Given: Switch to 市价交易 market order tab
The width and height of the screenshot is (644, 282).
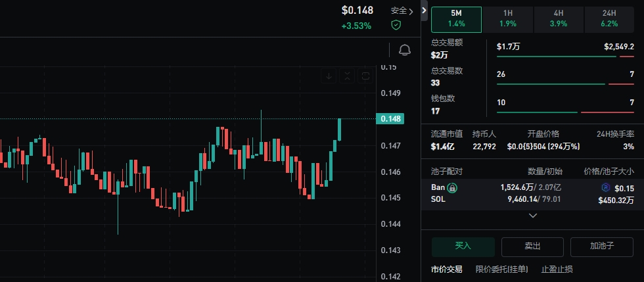Looking at the screenshot, I should pyautogui.click(x=446, y=270).
